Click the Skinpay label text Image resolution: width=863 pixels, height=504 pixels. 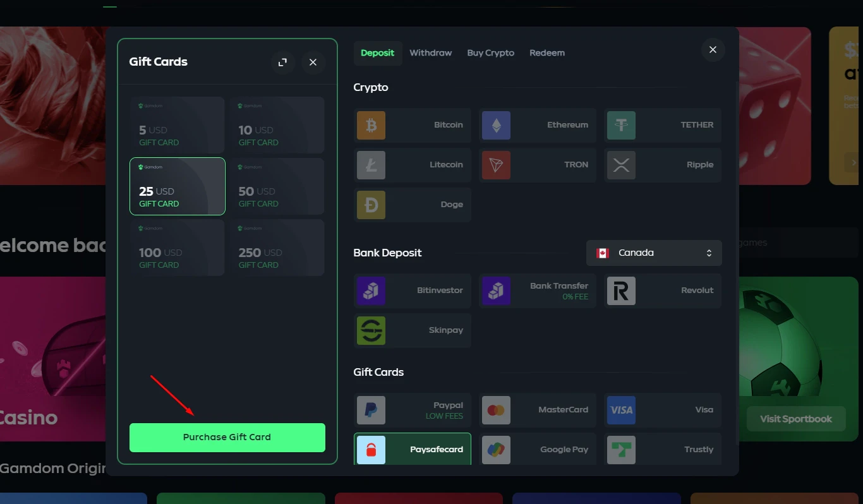(x=446, y=330)
